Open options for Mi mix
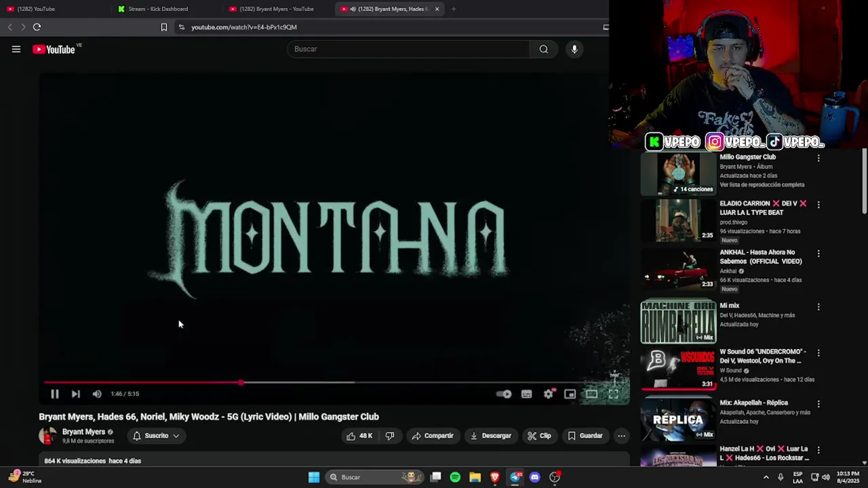 818,307
